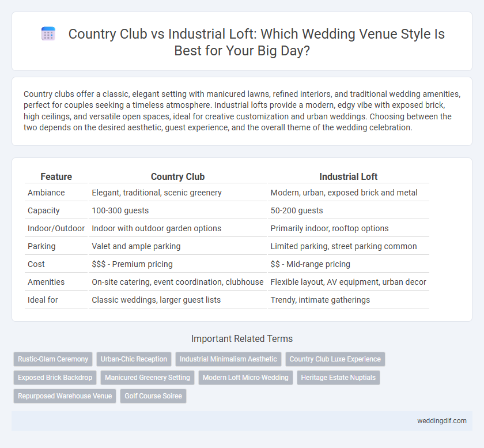
Task: Select the Amenities row label
Action: click(x=46, y=282)
